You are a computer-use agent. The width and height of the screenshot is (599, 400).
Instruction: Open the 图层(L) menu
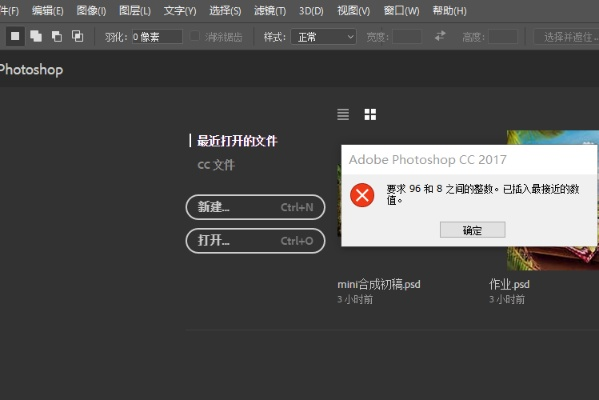(134, 11)
